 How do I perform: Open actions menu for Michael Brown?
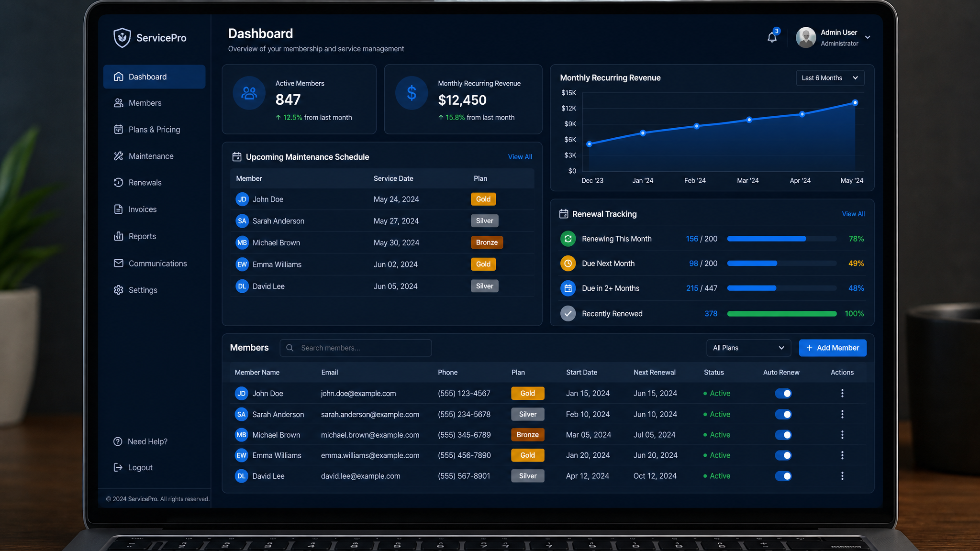842,435
